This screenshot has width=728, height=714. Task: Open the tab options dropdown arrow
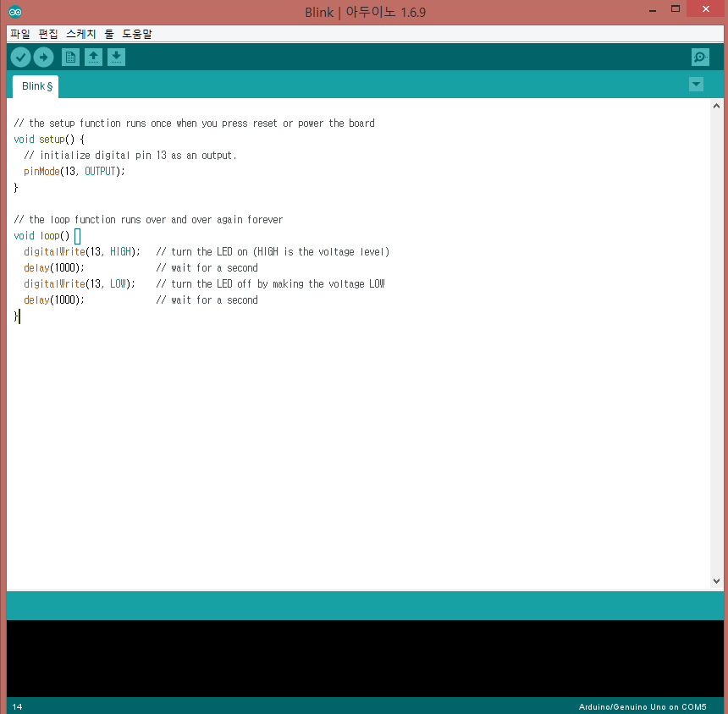pyautogui.click(x=696, y=85)
